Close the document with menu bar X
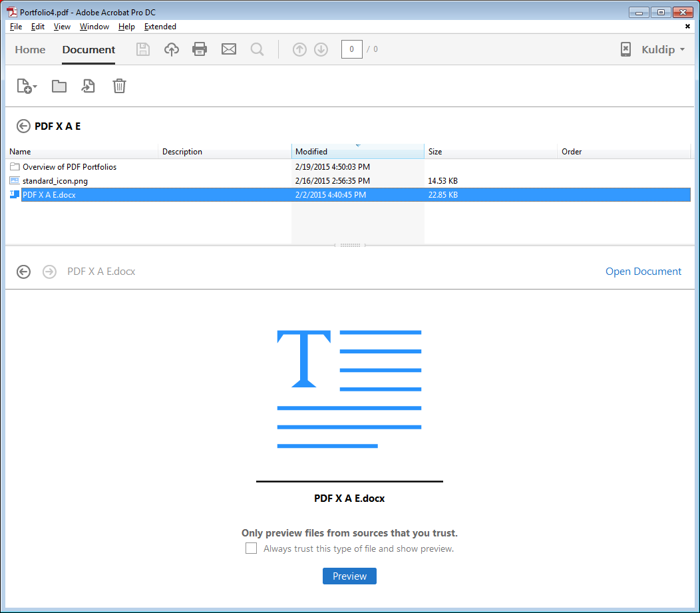The image size is (700, 613). coord(687,27)
